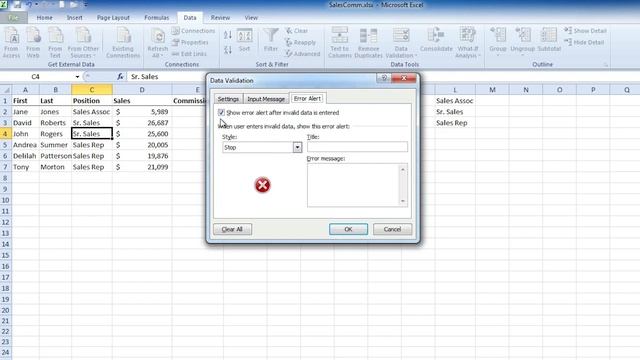Click the Ungroup outline icon

[x=522, y=42]
